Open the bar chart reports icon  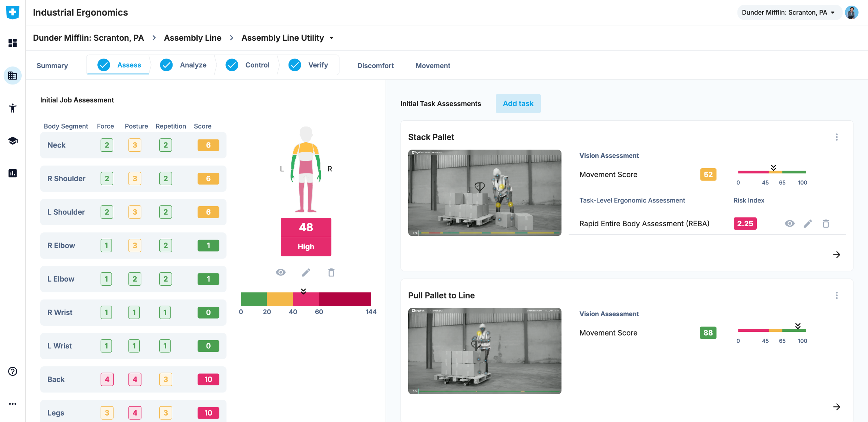[x=13, y=173]
